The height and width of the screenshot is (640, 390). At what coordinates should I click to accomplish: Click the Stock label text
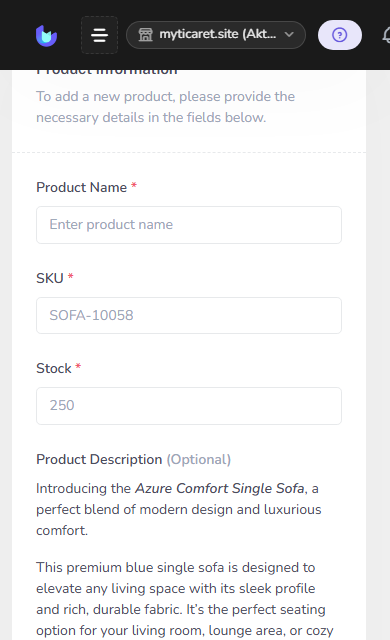(x=54, y=369)
